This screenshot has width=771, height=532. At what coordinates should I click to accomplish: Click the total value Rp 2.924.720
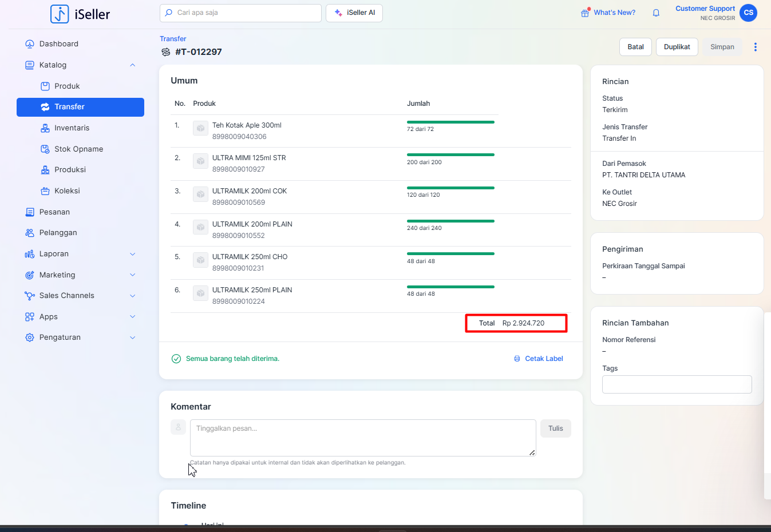click(523, 323)
